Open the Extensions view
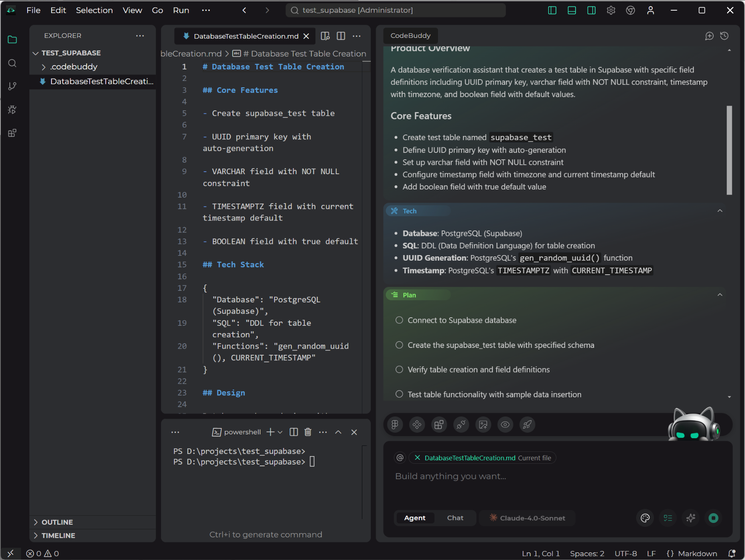The image size is (745, 560). [x=12, y=132]
